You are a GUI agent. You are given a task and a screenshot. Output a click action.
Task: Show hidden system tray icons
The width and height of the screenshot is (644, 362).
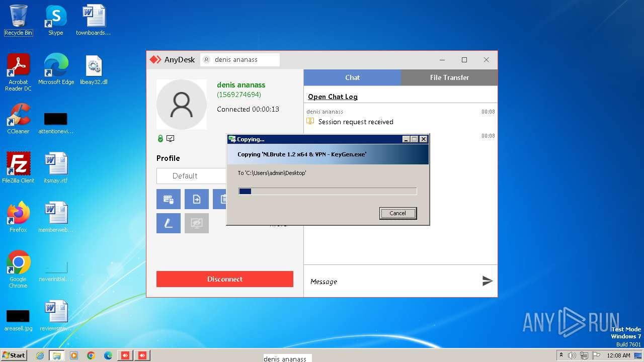[x=561, y=355]
